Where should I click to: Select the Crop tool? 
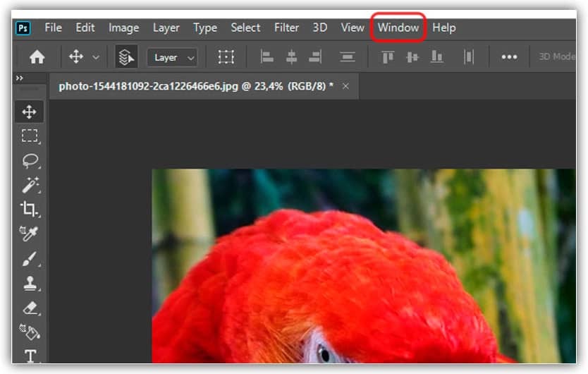click(29, 209)
